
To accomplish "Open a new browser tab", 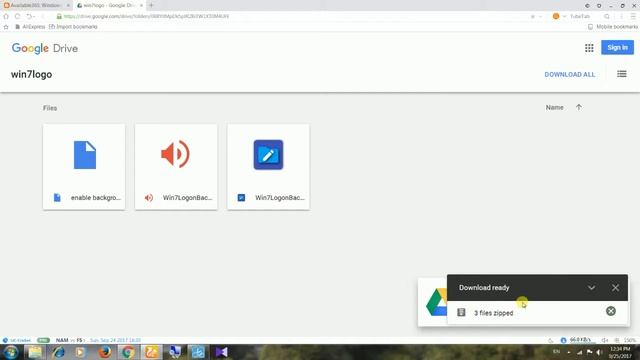I will (151, 5).
